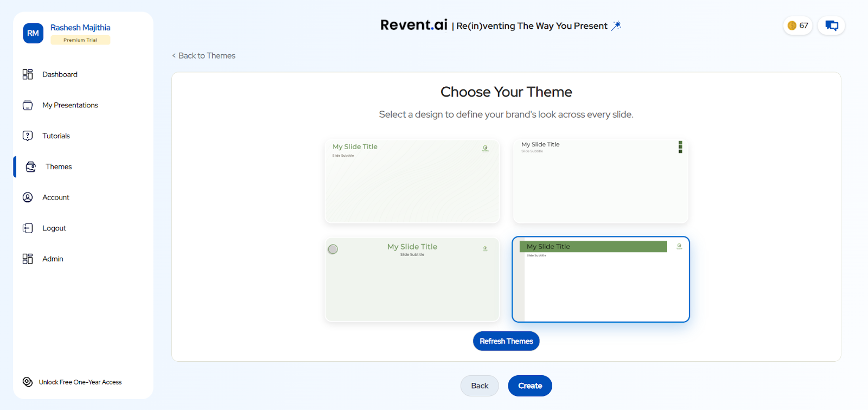Click the My Presentations slides icon
This screenshot has height=410, width=868.
[x=28, y=105]
